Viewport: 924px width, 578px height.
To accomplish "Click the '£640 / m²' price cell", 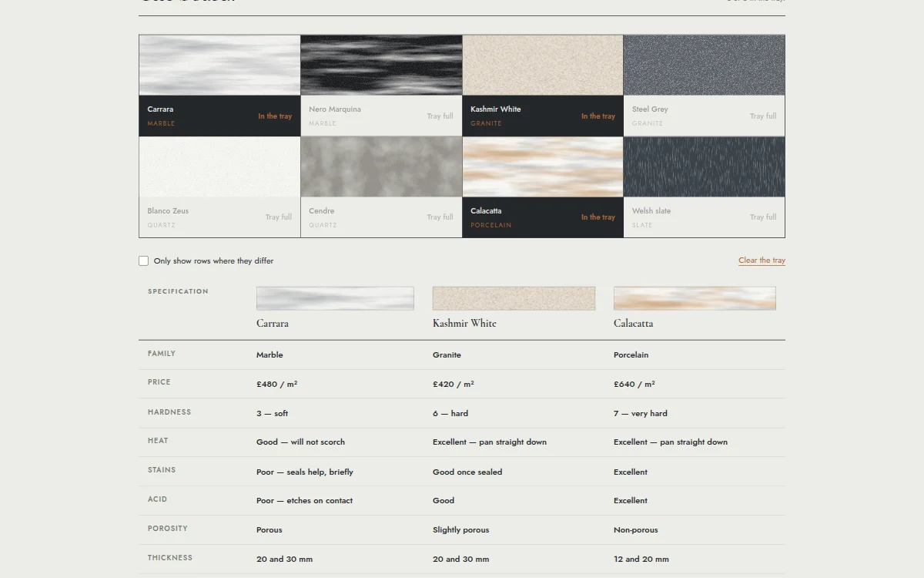I will pos(634,384).
